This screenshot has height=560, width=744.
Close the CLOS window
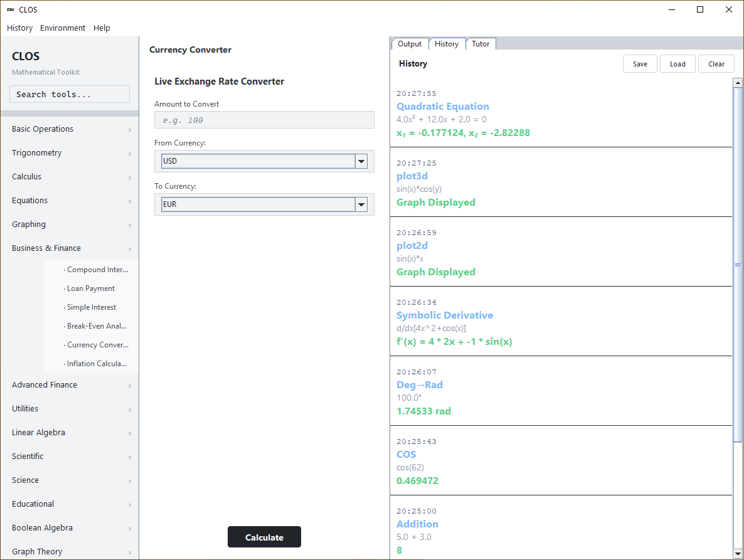coord(729,9)
